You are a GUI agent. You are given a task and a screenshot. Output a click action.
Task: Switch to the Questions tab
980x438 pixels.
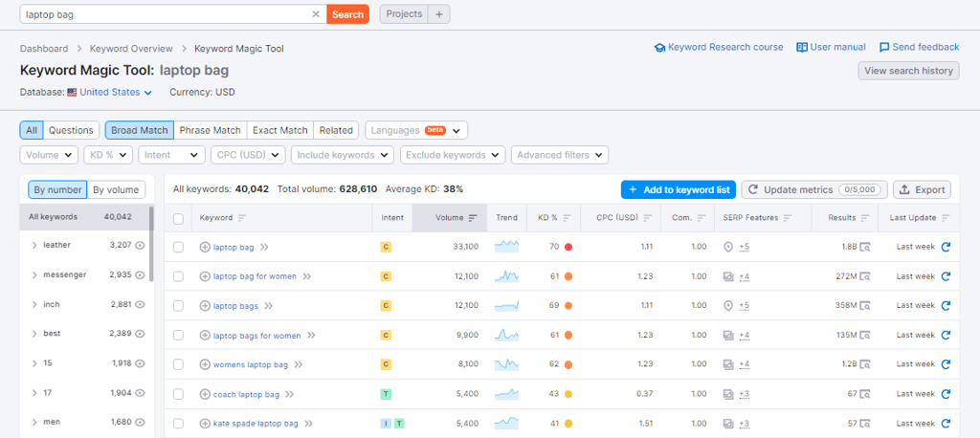(71, 131)
